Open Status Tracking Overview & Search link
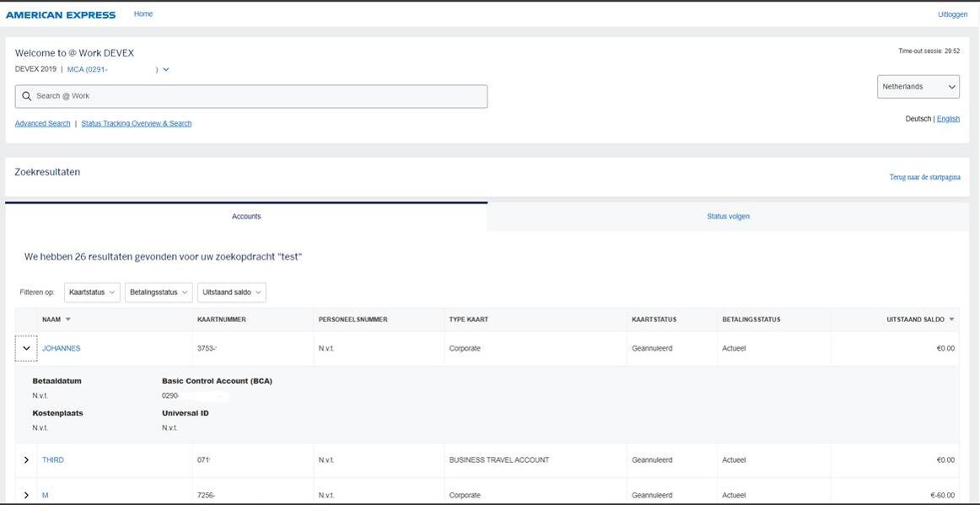980x505 pixels. click(x=136, y=123)
